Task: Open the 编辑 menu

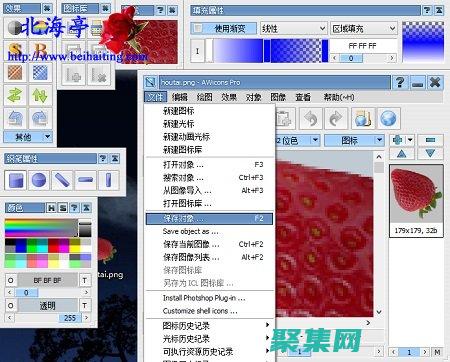Action: click(179, 97)
